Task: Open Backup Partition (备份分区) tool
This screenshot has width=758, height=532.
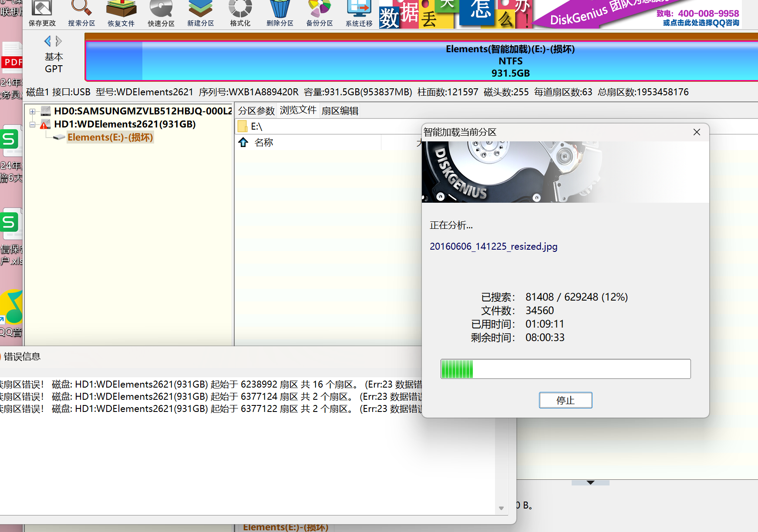Action: 320,14
